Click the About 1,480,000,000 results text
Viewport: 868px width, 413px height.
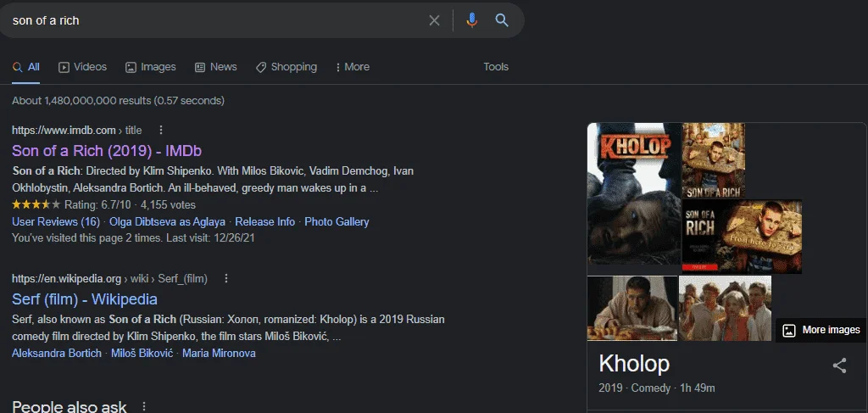pyautogui.click(x=118, y=101)
